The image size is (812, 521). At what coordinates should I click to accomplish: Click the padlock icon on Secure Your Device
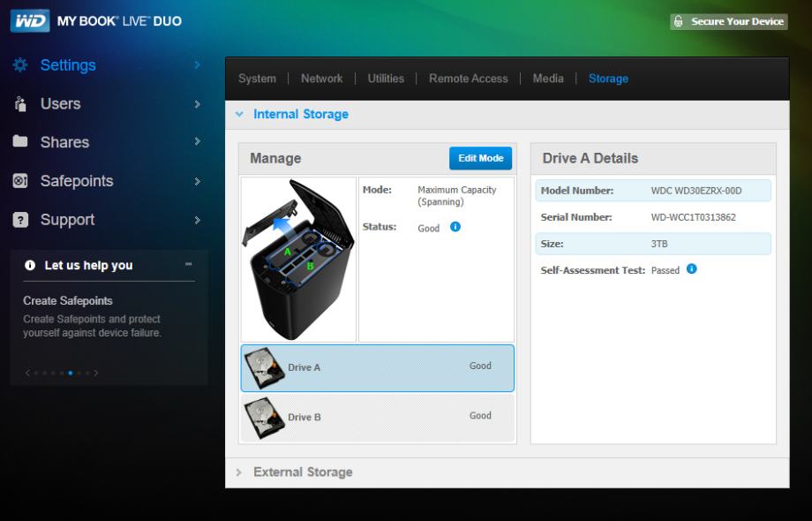pos(679,21)
